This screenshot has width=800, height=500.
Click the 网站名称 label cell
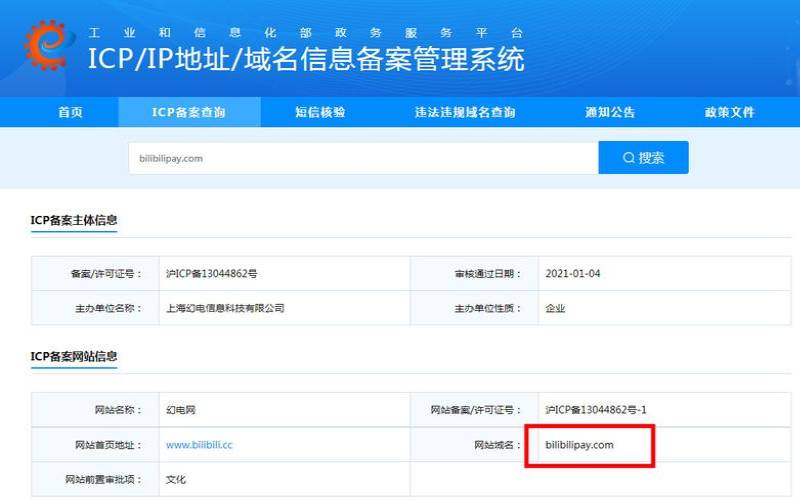[x=95, y=410]
